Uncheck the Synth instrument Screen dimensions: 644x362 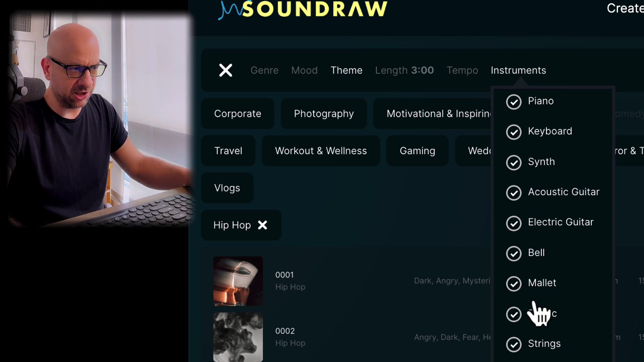pyautogui.click(x=514, y=163)
